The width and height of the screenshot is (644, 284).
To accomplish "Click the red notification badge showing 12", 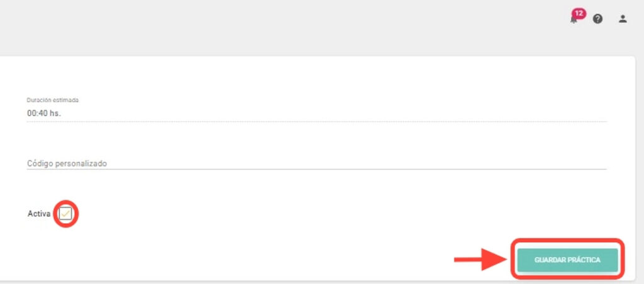I will (x=579, y=13).
